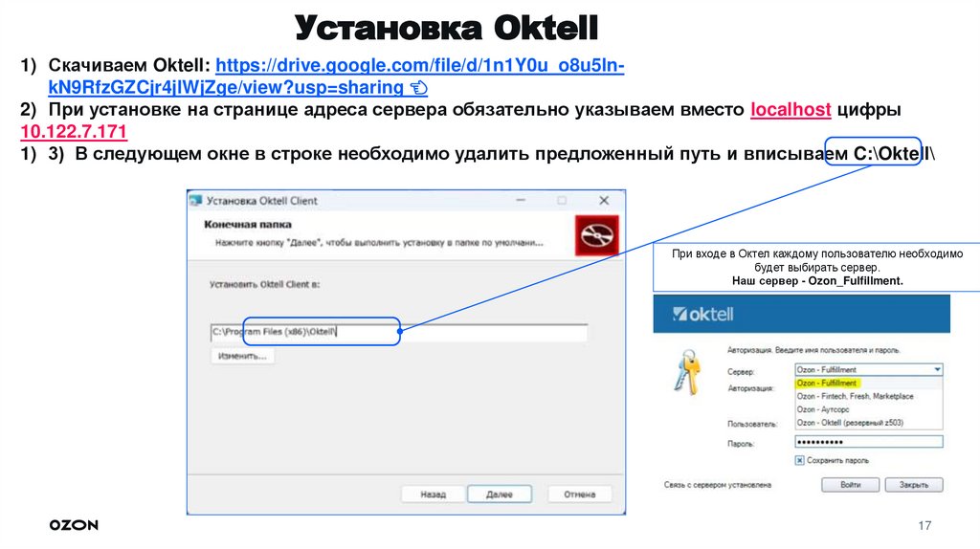980x549 pixels.
Task: Maximize the Установка Oktell Client window
Action: pos(562,201)
